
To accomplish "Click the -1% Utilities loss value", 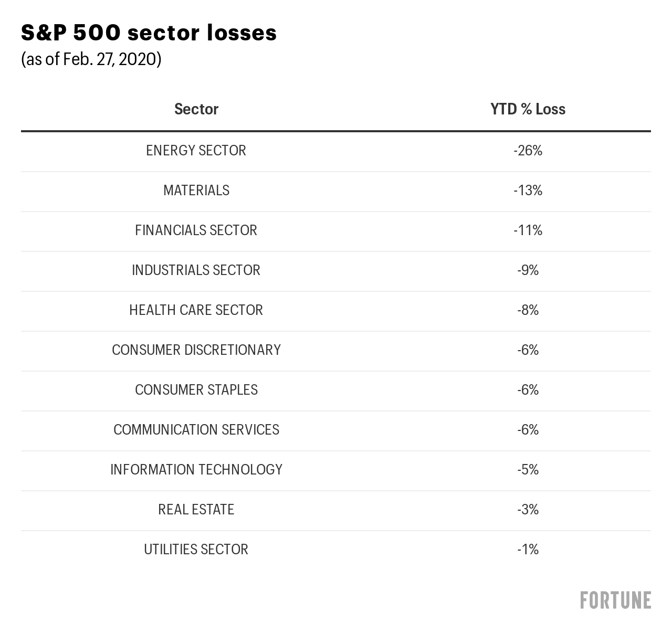I will 528,550.
